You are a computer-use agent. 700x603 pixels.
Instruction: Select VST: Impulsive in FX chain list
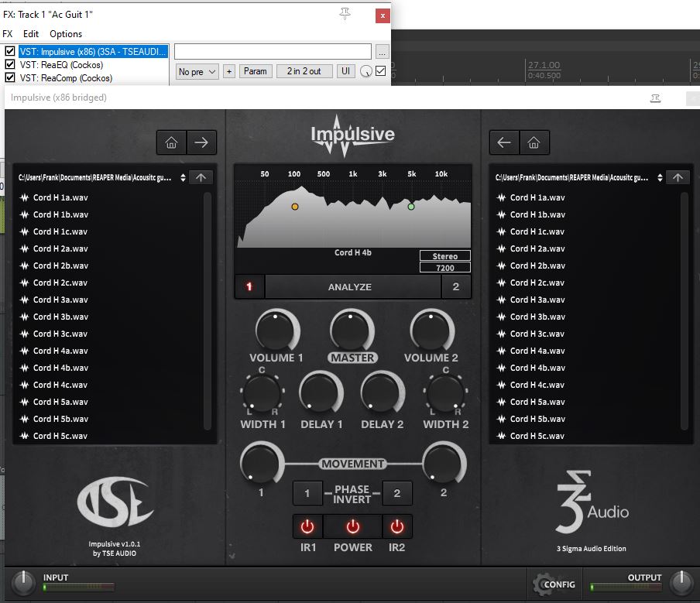pyautogui.click(x=93, y=52)
